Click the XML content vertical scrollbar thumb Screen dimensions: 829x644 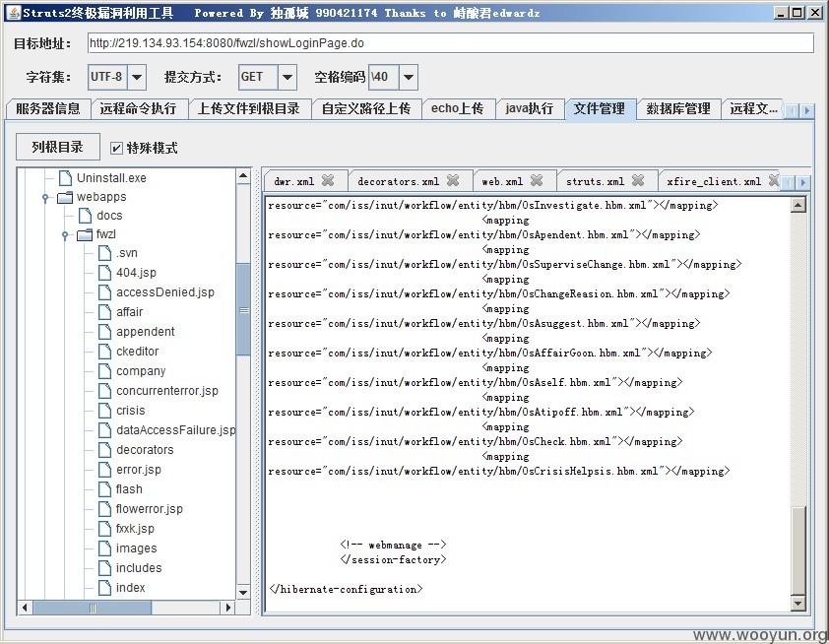pos(798,550)
